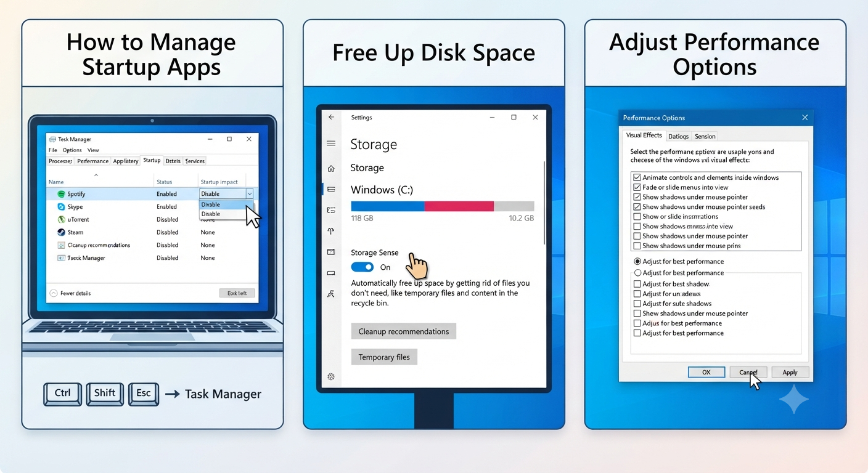Choose the lower Disable option in dropdown list
The width and height of the screenshot is (868, 473).
tap(226, 214)
